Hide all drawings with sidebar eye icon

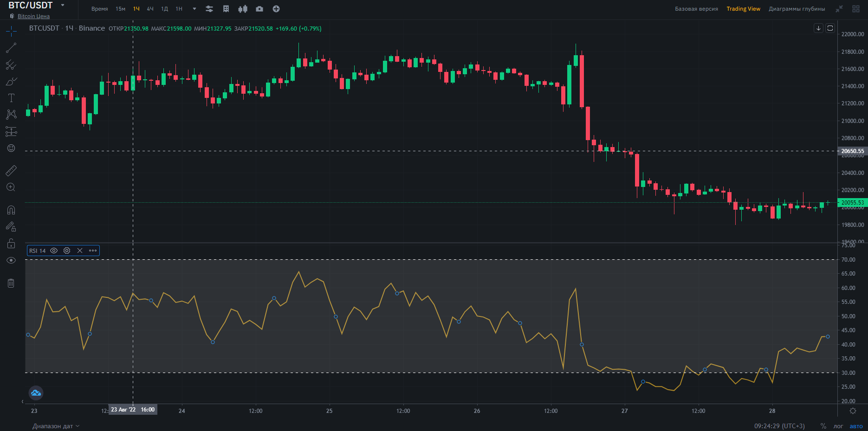pyautogui.click(x=11, y=260)
